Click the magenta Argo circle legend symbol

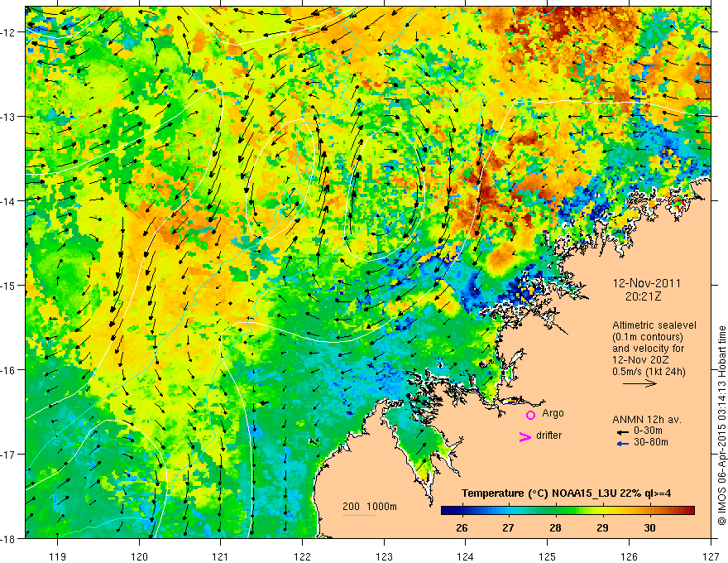tap(530, 415)
